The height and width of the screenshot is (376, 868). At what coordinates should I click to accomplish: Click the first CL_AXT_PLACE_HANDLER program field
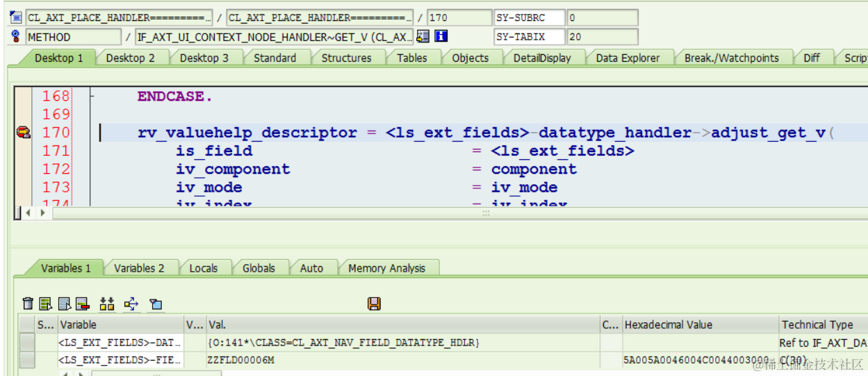pos(120,17)
